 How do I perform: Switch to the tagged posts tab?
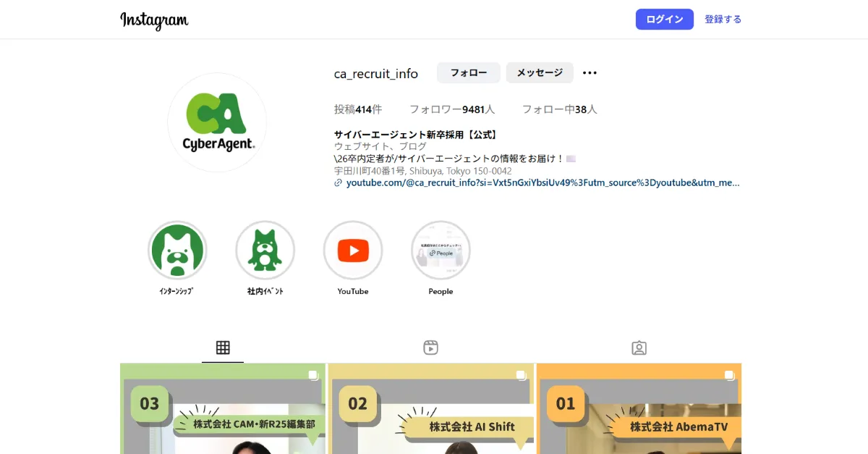[639, 348]
